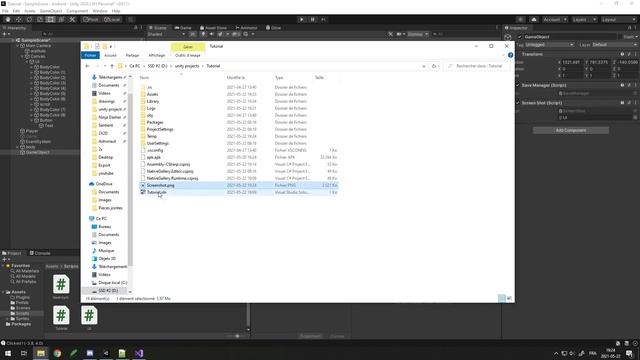640x360 pixels.
Task: Collapse the Canvas node in Hierarchy
Action: point(22,56)
